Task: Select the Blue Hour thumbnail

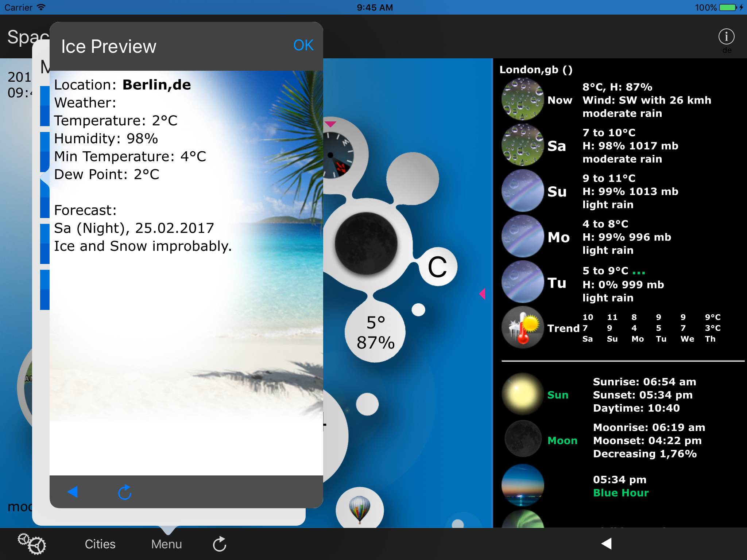Action: coord(523,485)
